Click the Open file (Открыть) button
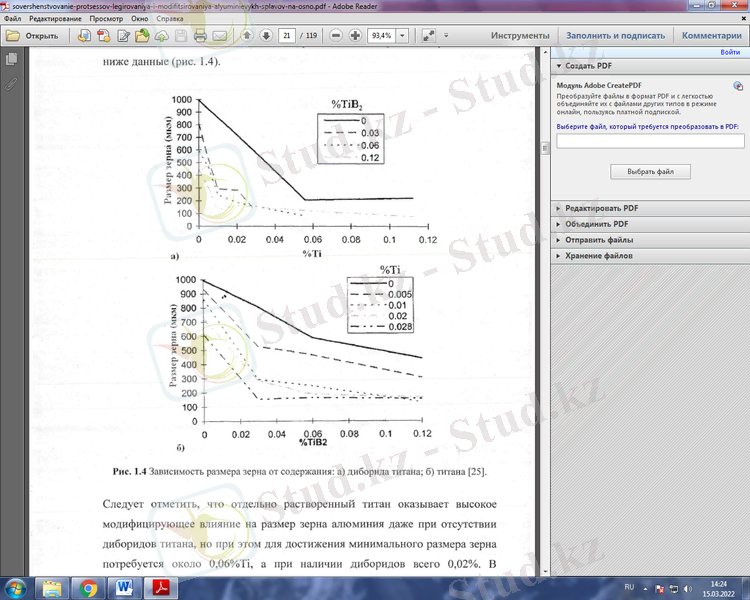 coord(32,35)
